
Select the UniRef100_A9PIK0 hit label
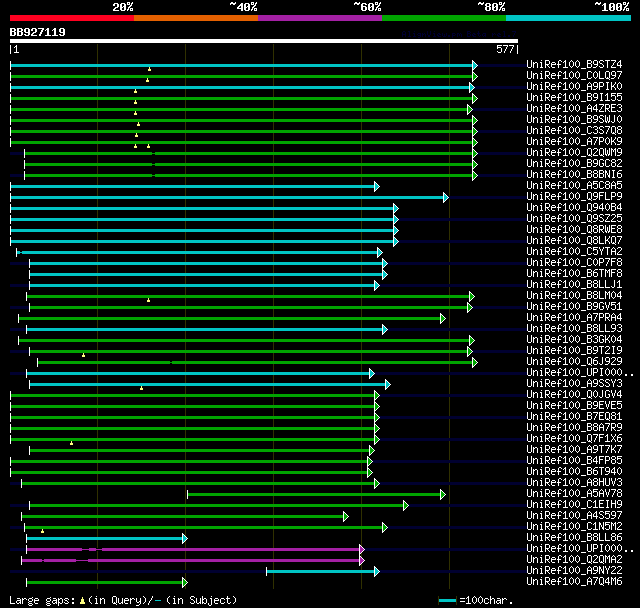click(x=574, y=87)
